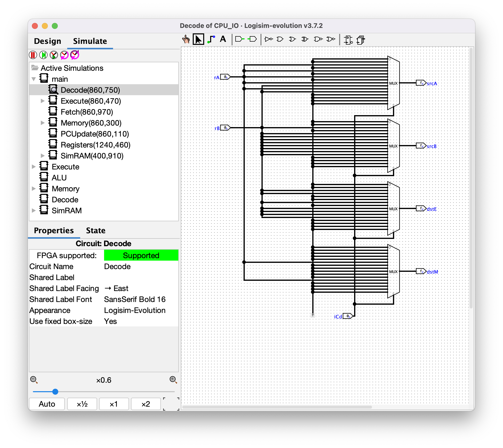Click the Auto zoom button
Image resolution: width=503 pixels, height=448 pixels.
pos(47,404)
